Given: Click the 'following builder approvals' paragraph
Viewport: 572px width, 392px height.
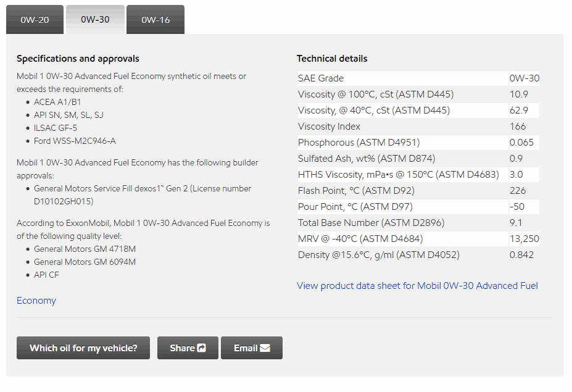Looking at the screenshot, I should coord(138,169).
